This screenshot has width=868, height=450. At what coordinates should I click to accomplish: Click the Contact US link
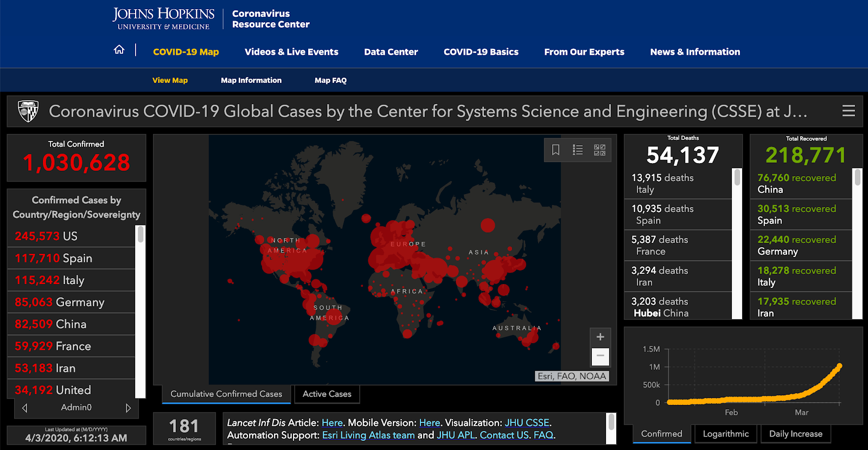505,435
